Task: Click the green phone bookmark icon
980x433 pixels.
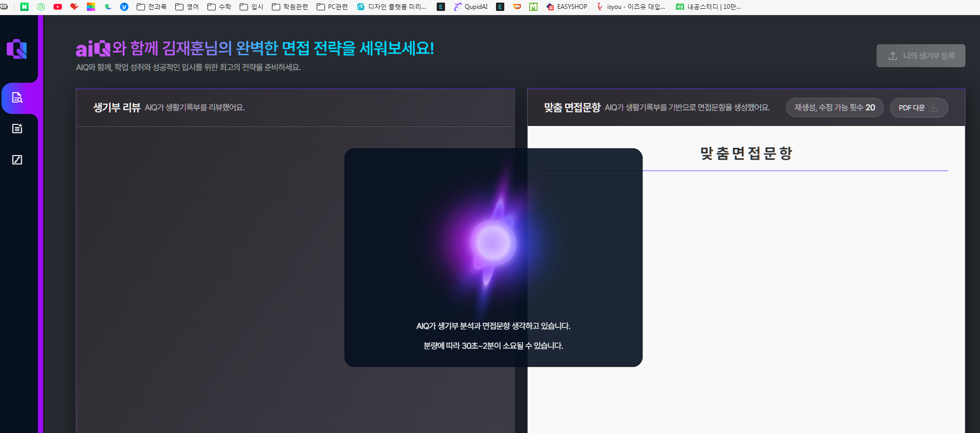Action: (108, 7)
